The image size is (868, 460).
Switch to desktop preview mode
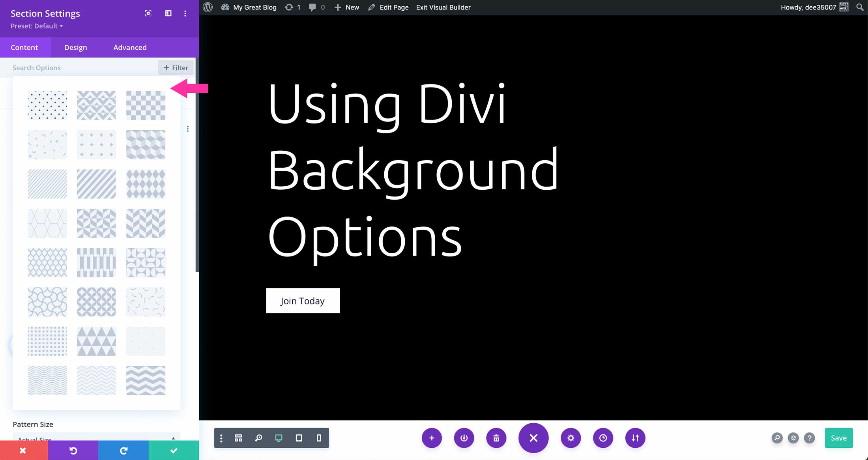point(279,438)
